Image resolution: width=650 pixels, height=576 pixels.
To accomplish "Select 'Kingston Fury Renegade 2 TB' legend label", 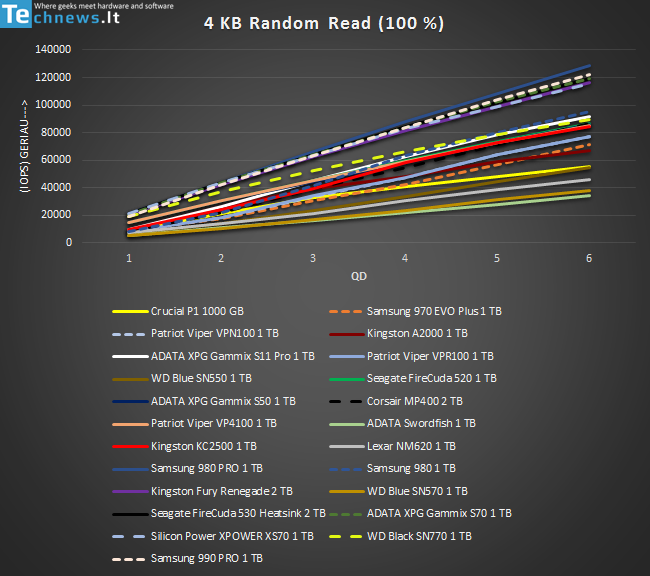I will [222, 491].
